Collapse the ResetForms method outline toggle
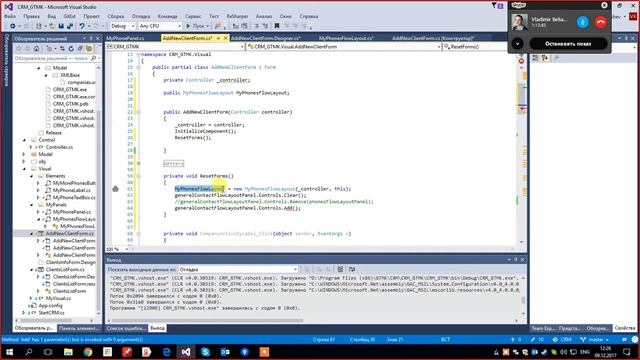 point(138,176)
